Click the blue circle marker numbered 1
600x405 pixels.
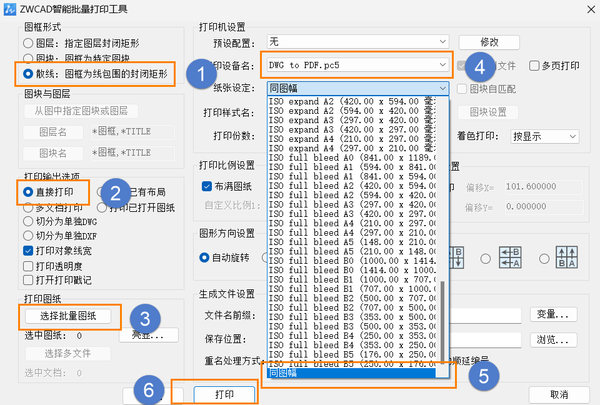point(202,72)
